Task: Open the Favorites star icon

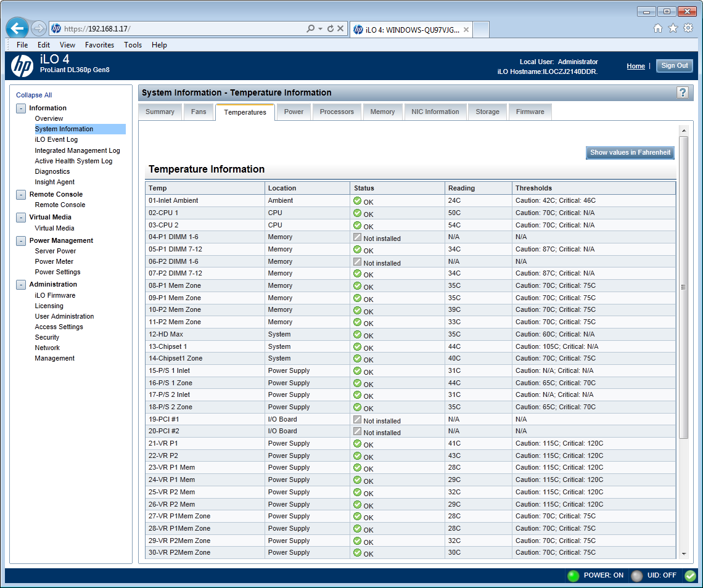Action: (673, 28)
